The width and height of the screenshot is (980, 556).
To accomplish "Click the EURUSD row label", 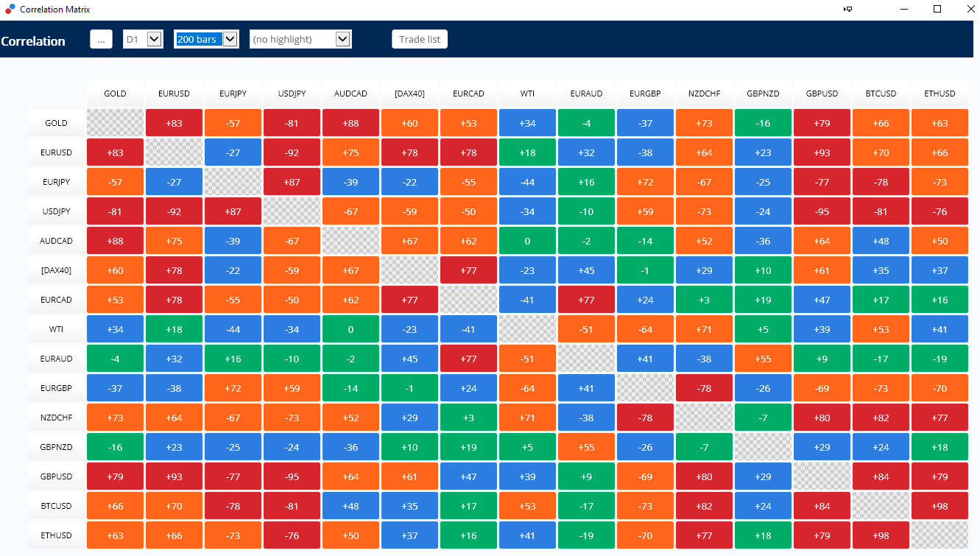I will tap(57, 152).
